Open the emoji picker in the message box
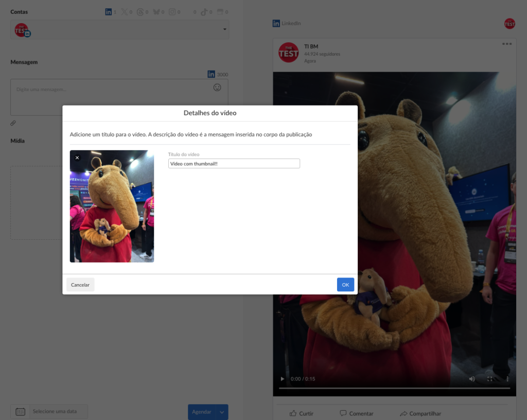527x420 pixels. (217, 87)
